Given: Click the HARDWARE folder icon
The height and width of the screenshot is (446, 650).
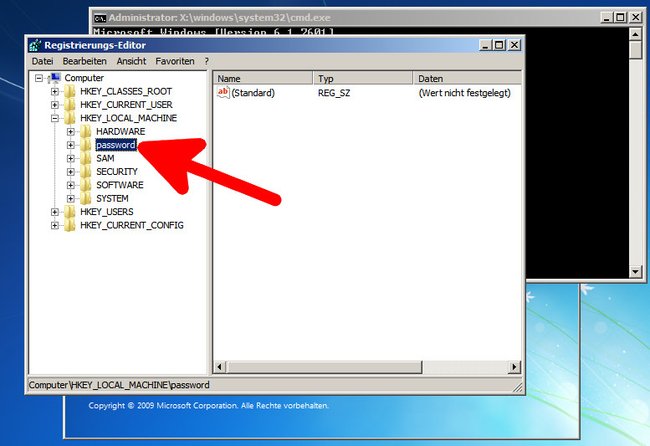Looking at the screenshot, I should 85,132.
